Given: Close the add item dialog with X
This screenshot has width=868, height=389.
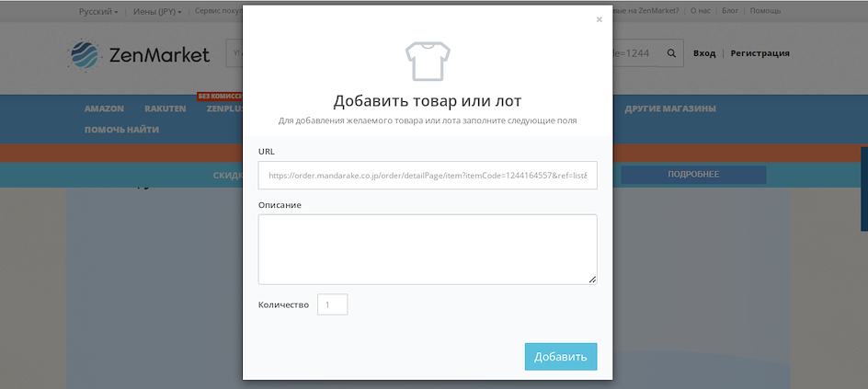Looking at the screenshot, I should point(599,19).
